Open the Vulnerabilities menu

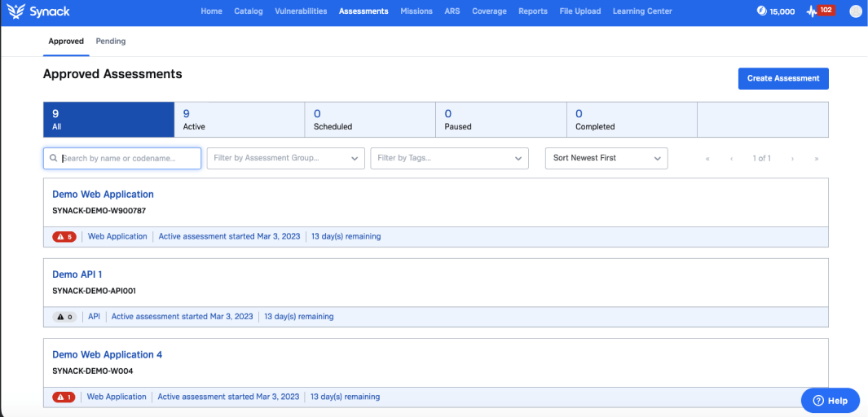(301, 11)
